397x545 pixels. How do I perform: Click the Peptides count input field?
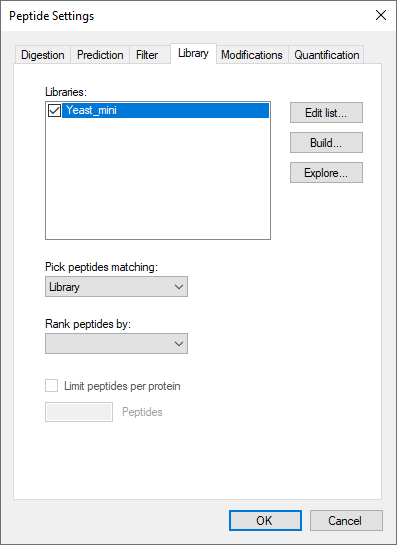(79, 412)
